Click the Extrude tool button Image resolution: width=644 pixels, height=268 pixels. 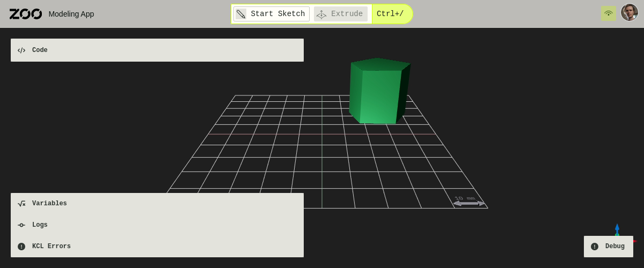coord(340,14)
